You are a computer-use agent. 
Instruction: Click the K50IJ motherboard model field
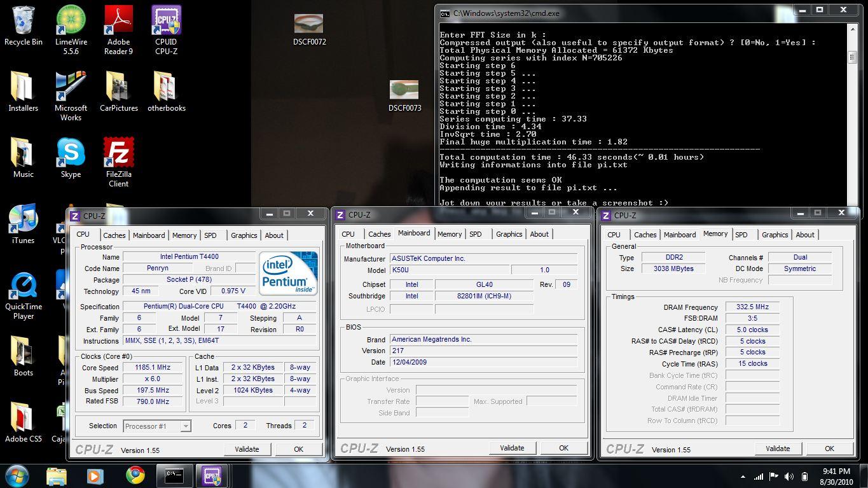(448, 270)
